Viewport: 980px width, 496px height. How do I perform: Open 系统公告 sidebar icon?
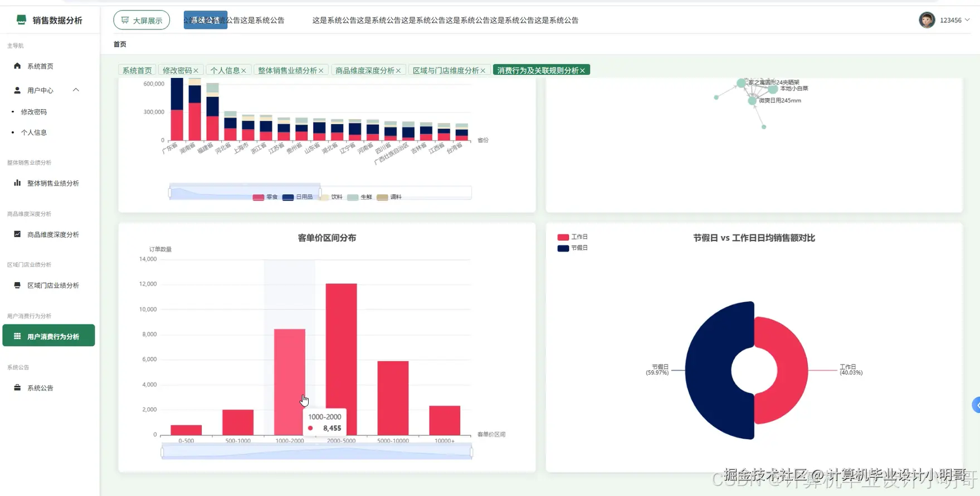coord(17,387)
